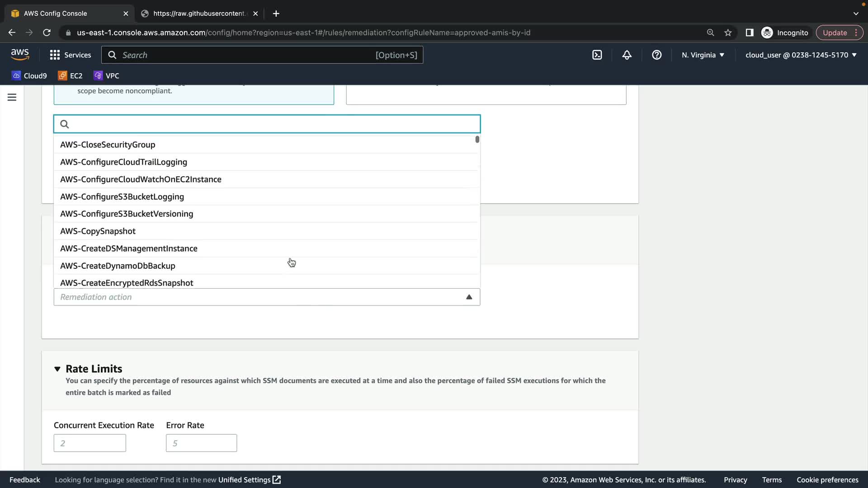
Task: Click the dropdown list scrollbar thumb
Action: [x=477, y=140]
